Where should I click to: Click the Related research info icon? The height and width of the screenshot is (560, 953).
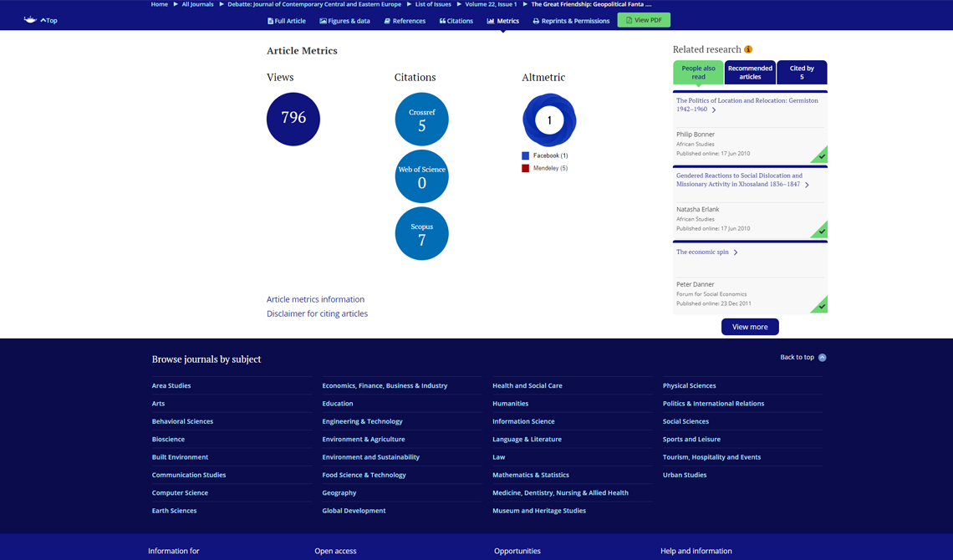tap(748, 49)
